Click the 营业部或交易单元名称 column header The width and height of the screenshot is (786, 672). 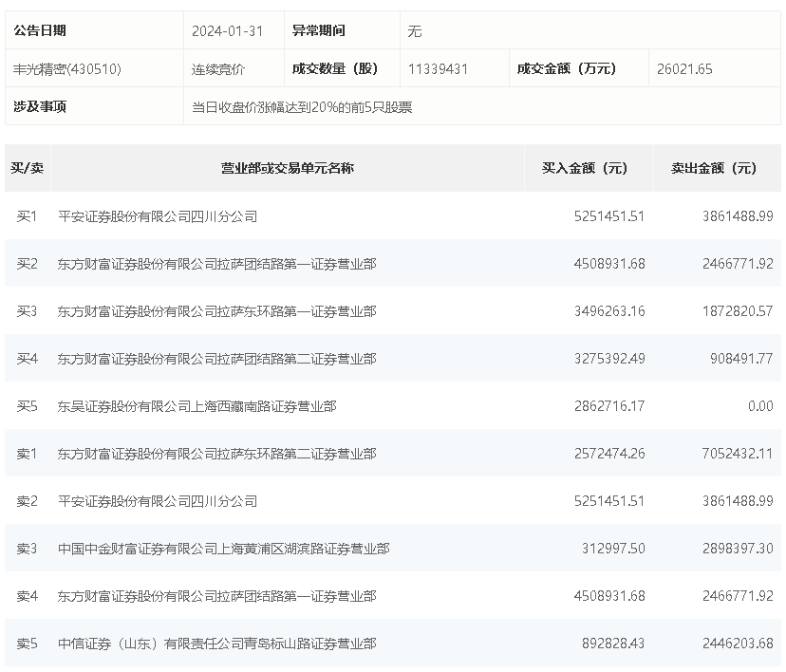[x=288, y=168]
